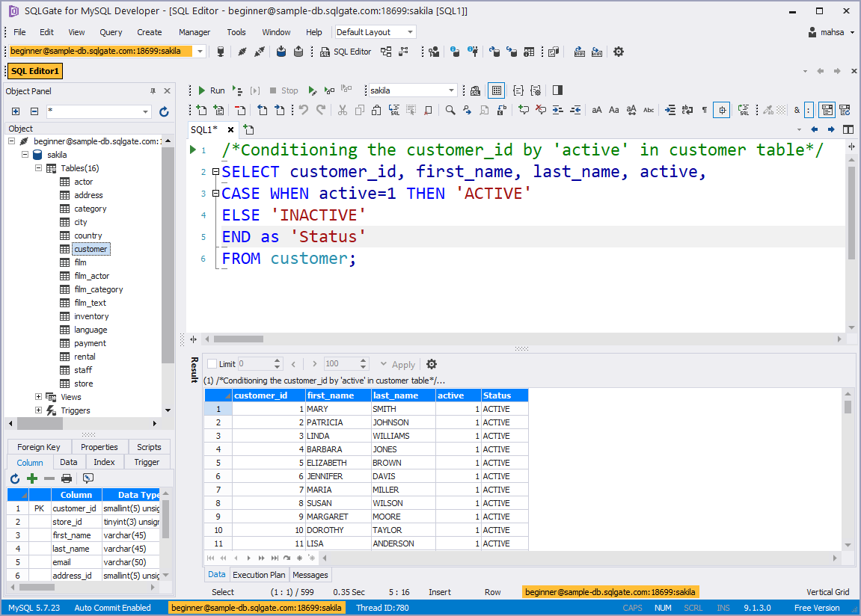Screen dimensions: 861x616
Task: Click the magnifier Find icon in the editor toolbar
Action: click(450, 110)
